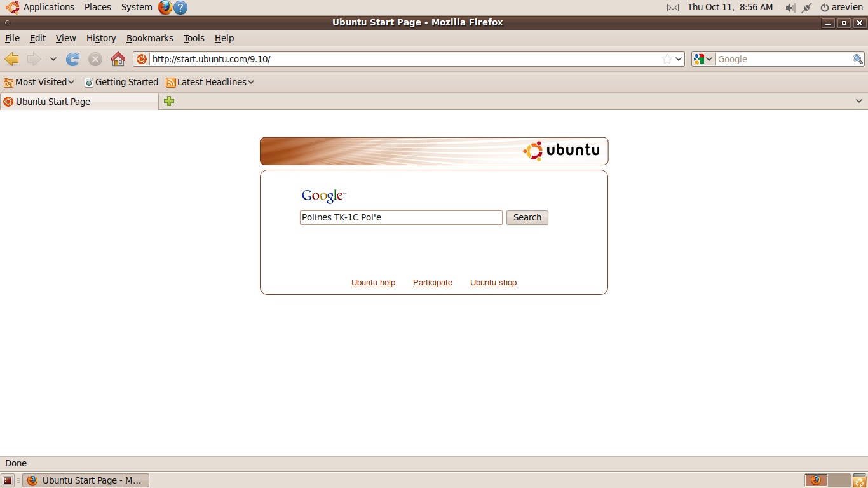Click the Search button
Screen dimensions: 868x488
click(527, 217)
